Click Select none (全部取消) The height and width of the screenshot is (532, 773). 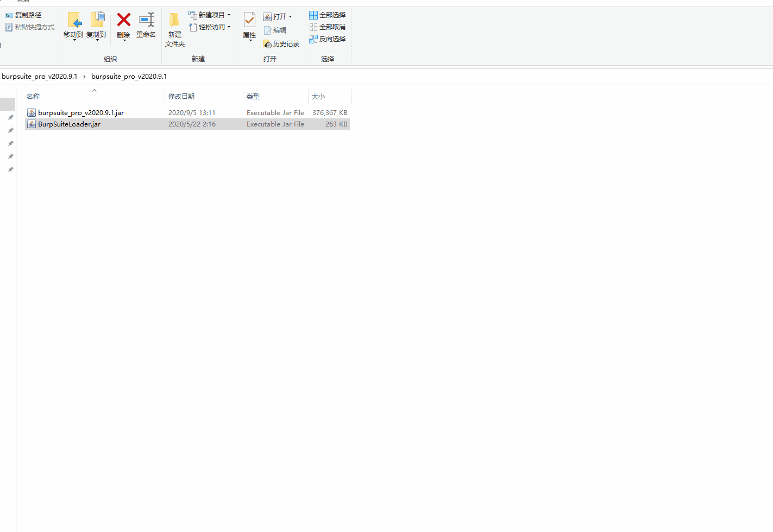[x=328, y=27]
